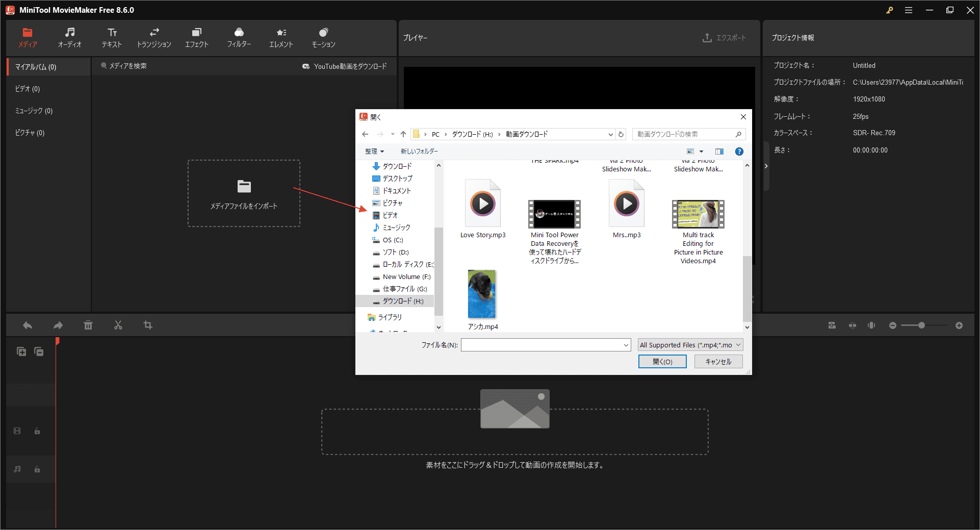
Task: Select the crop tool on the timeline toolbar
Action: tap(148, 325)
